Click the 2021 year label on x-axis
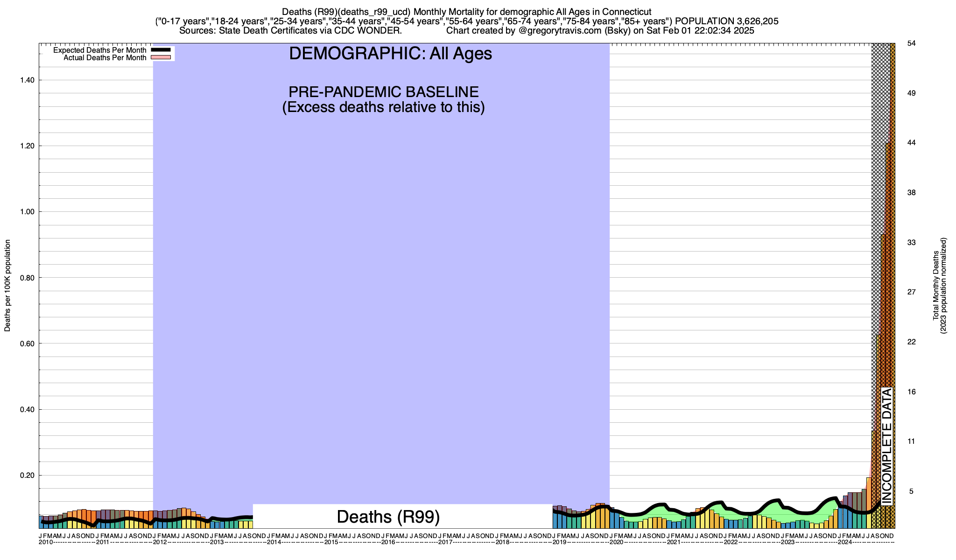 point(674,542)
